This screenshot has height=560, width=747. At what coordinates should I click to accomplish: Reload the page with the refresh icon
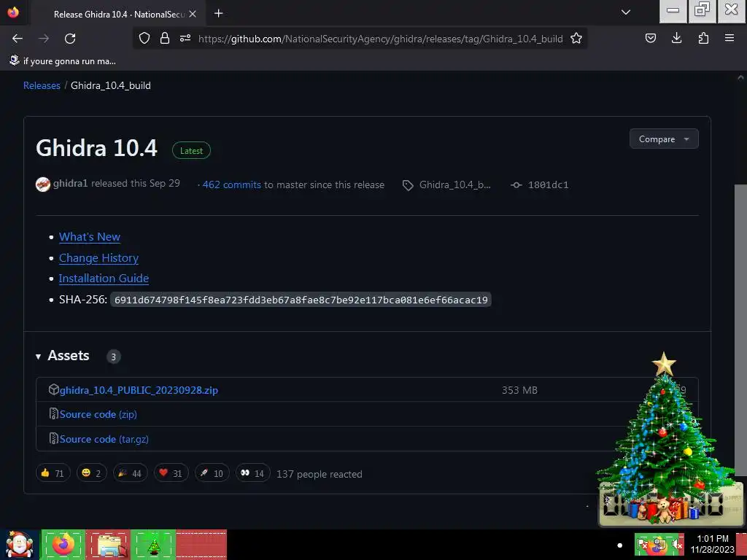coord(70,39)
